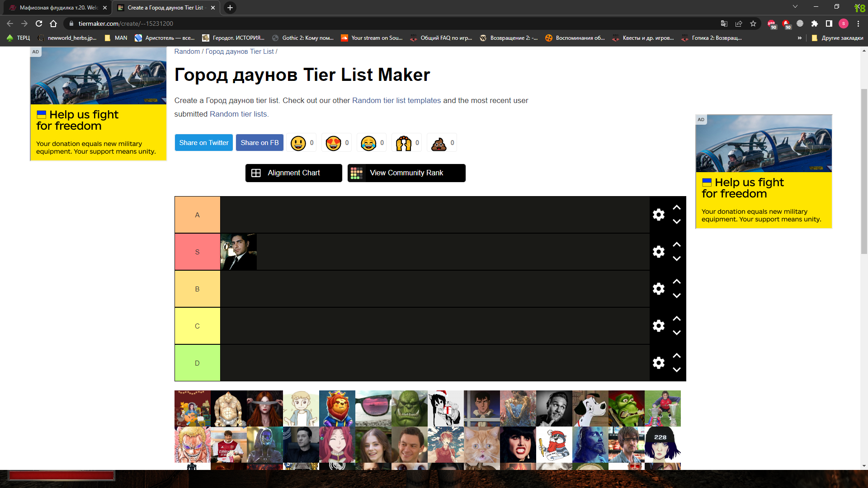The height and width of the screenshot is (488, 868).
Task: Switch to the Мафиозная флудилка tab
Action: pyautogui.click(x=54, y=8)
